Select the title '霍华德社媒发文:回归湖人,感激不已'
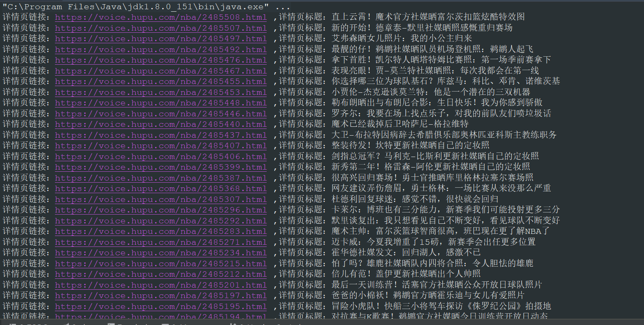This screenshot has width=644, height=325. click(406, 253)
